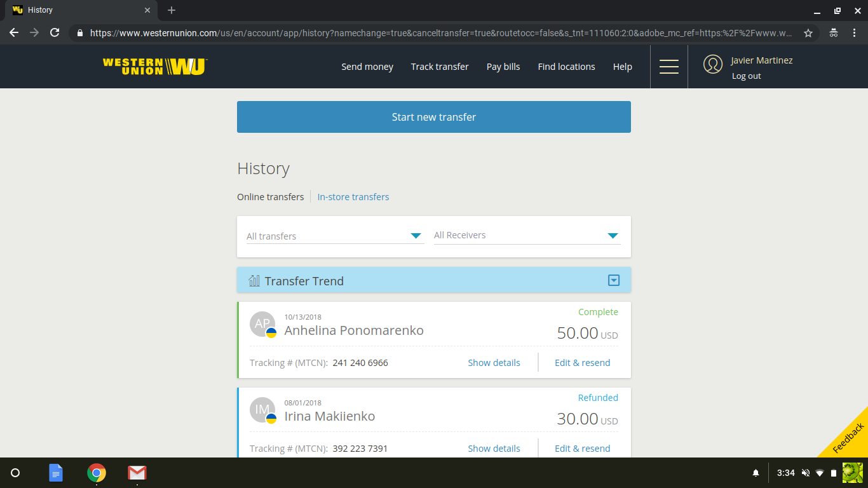The width and height of the screenshot is (868, 488).
Task: Expand the Transfer Trend panel arrow
Action: (x=614, y=280)
